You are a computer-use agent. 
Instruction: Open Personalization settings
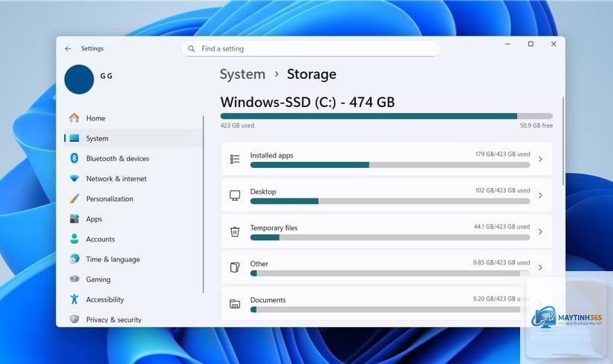tap(133, 198)
